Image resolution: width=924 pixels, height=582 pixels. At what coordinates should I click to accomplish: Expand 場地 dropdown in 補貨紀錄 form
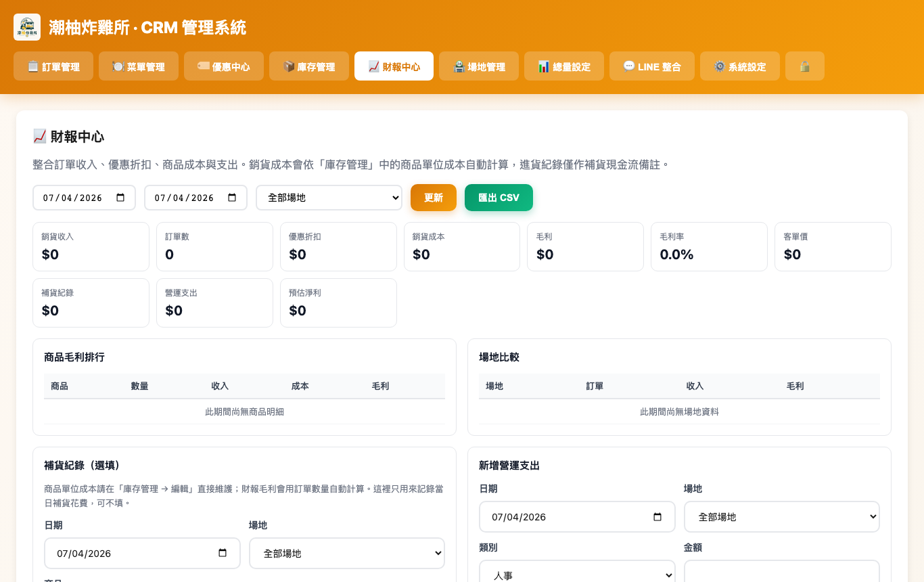click(x=347, y=553)
